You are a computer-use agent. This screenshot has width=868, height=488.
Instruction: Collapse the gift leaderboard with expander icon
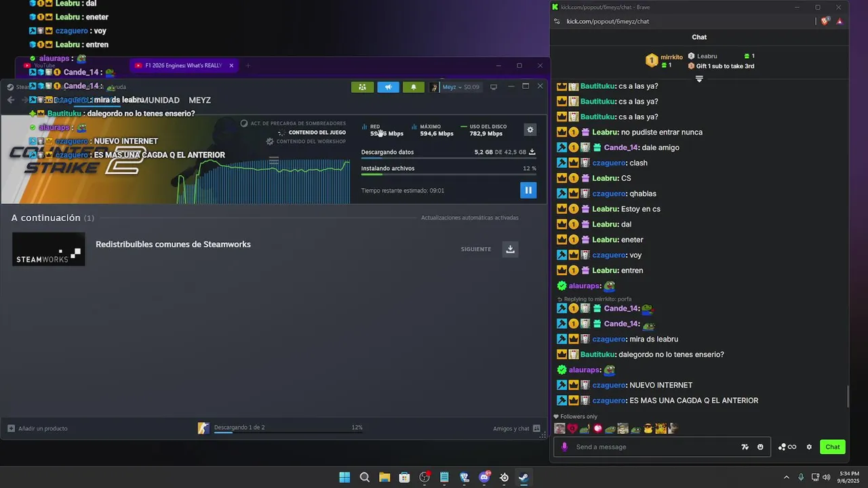tap(699, 79)
